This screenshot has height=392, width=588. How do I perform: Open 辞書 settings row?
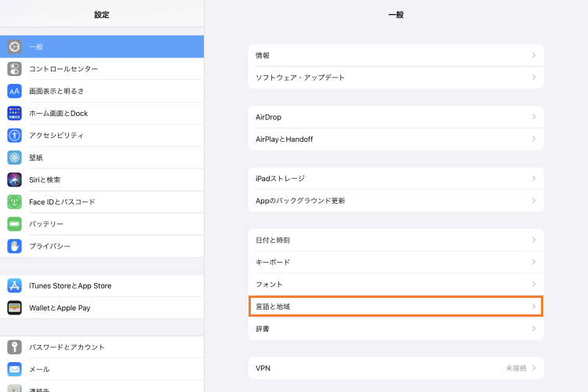396,329
